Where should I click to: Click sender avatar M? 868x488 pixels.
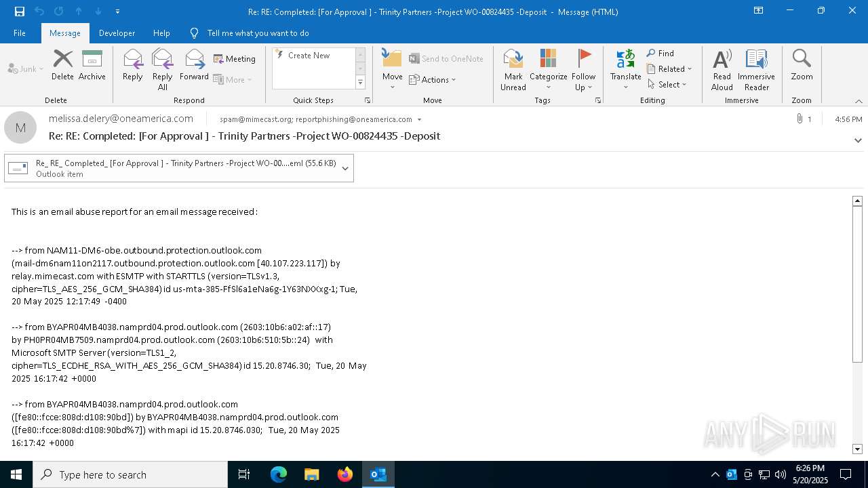click(20, 127)
